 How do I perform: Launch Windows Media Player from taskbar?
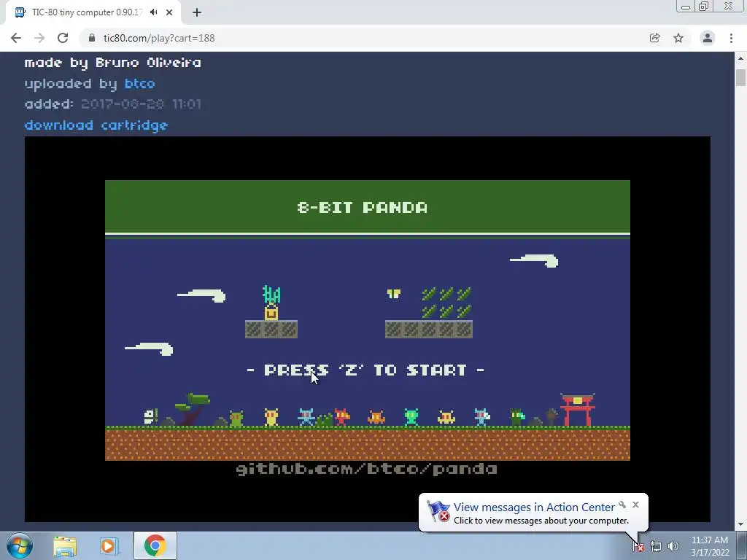109,545
